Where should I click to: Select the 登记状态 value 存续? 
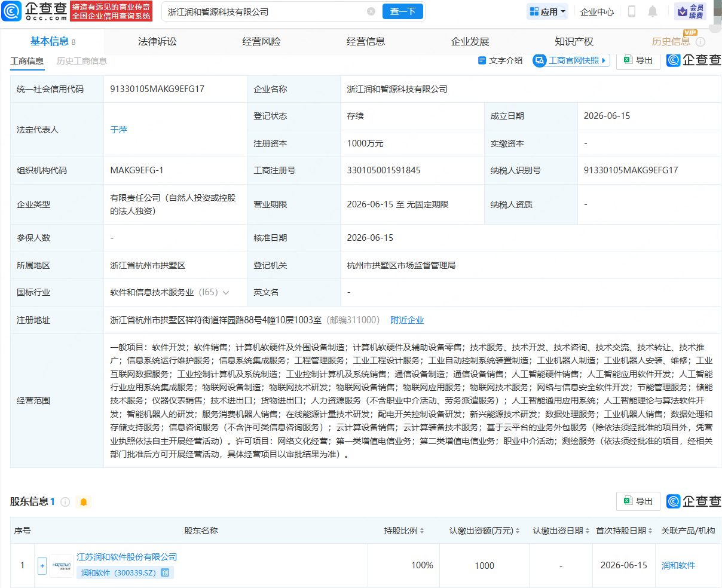coord(356,116)
